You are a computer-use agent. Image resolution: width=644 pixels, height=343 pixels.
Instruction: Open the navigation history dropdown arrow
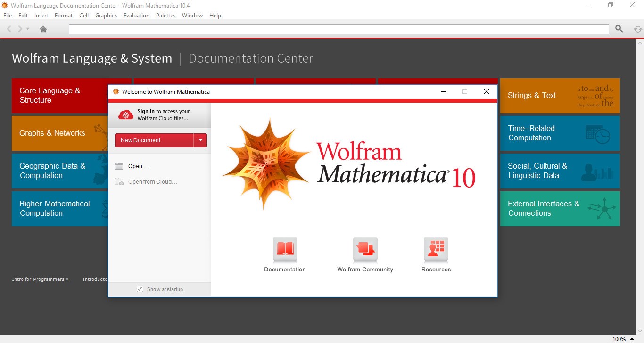coord(28,29)
